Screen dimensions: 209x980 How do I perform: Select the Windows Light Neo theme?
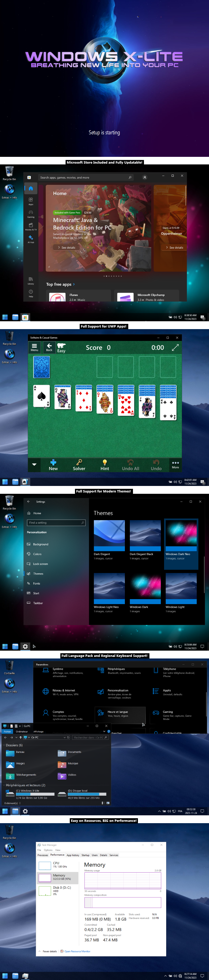coord(109,593)
